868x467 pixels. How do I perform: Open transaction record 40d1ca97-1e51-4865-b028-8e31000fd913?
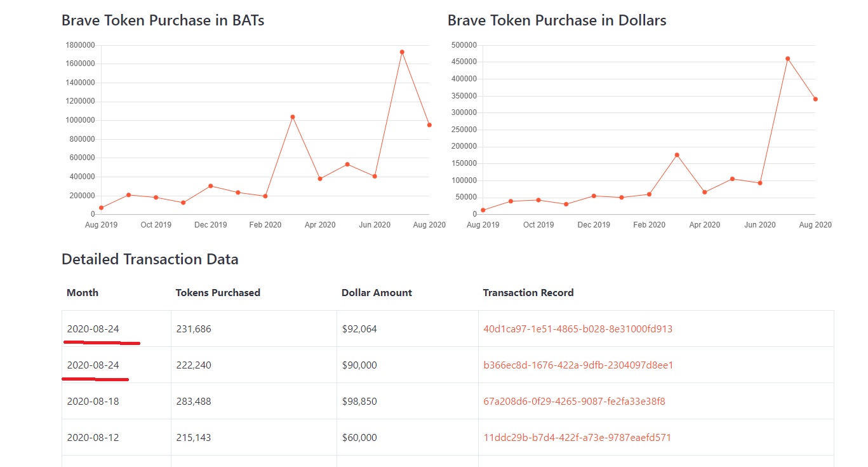tap(578, 329)
